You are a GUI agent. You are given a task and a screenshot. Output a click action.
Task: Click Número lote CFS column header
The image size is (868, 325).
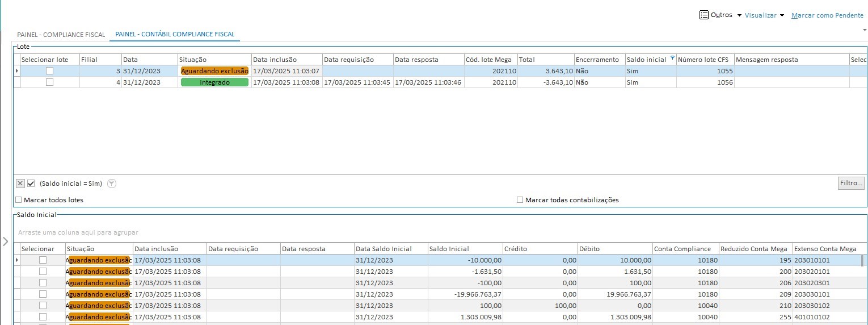point(705,60)
